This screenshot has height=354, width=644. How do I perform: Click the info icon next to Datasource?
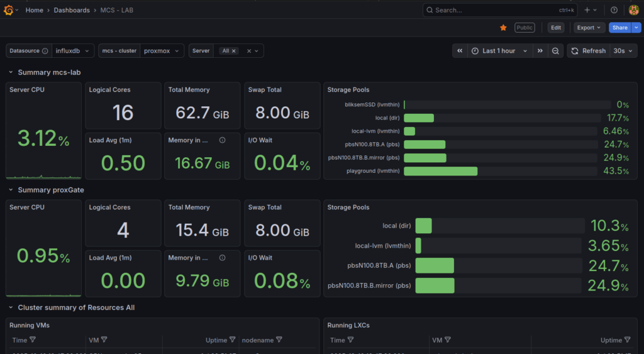point(45,51)
